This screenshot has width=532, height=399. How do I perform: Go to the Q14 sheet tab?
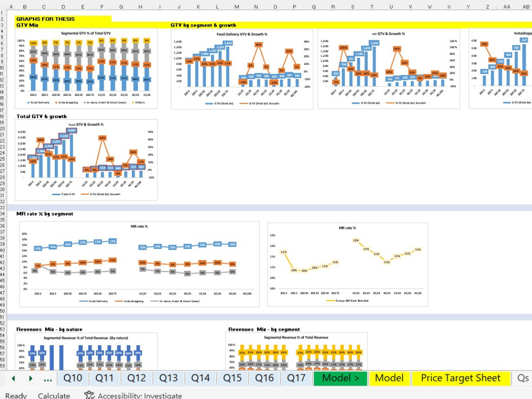click(x=200, y=378)
